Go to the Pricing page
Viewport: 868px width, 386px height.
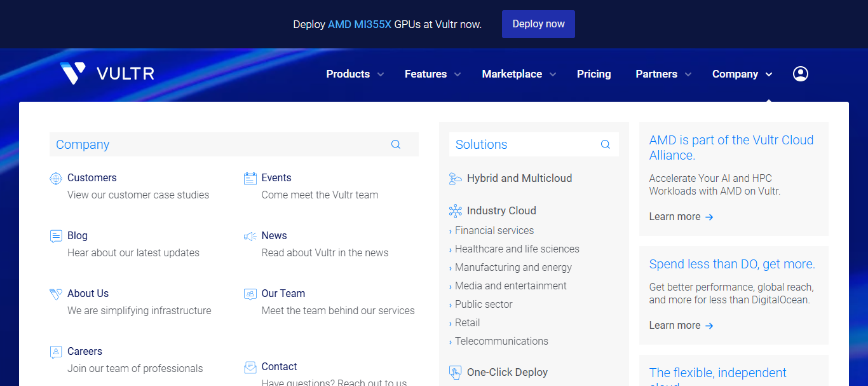click(594, 74)
